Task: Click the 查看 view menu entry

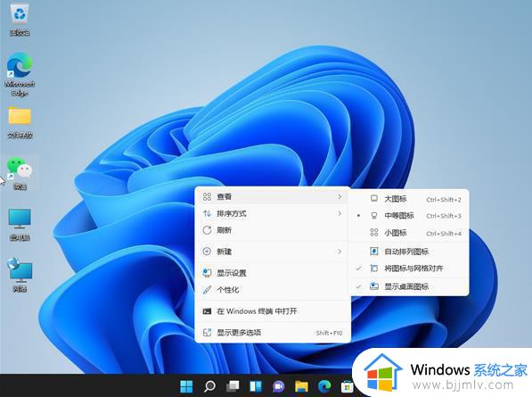Action: 273,196
